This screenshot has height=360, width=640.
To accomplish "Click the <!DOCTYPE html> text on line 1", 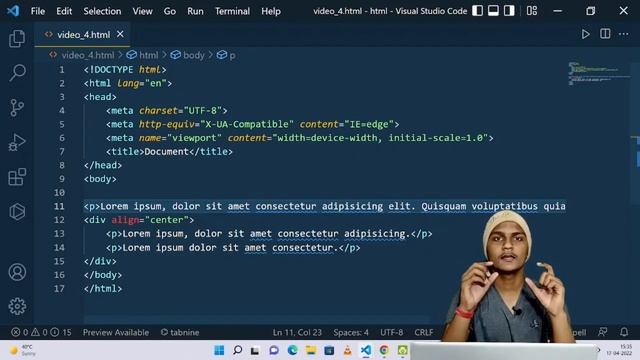I will (x=125, y=69).
